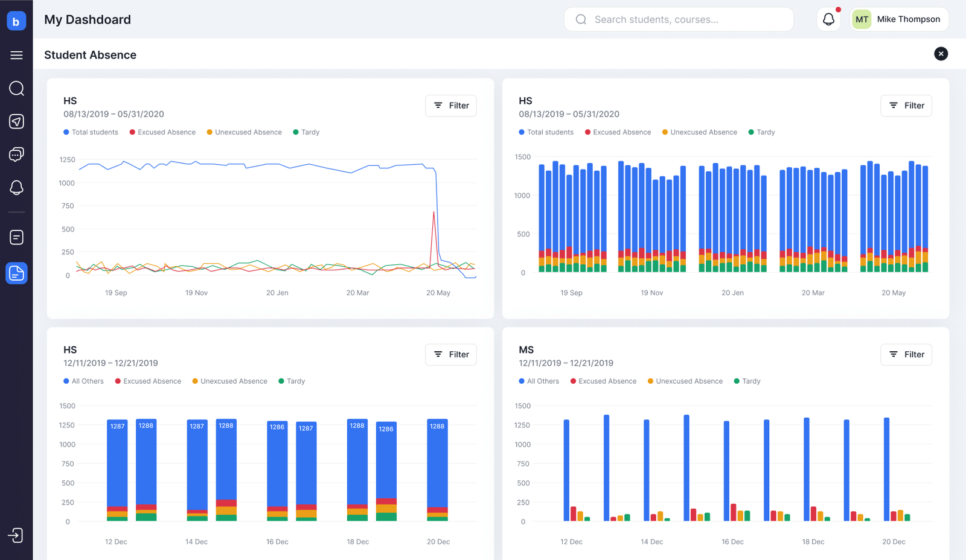Open the header notification bell with red dot
Image resolution: width=966 pixels, height=560 pixels.
click(828, 19)
